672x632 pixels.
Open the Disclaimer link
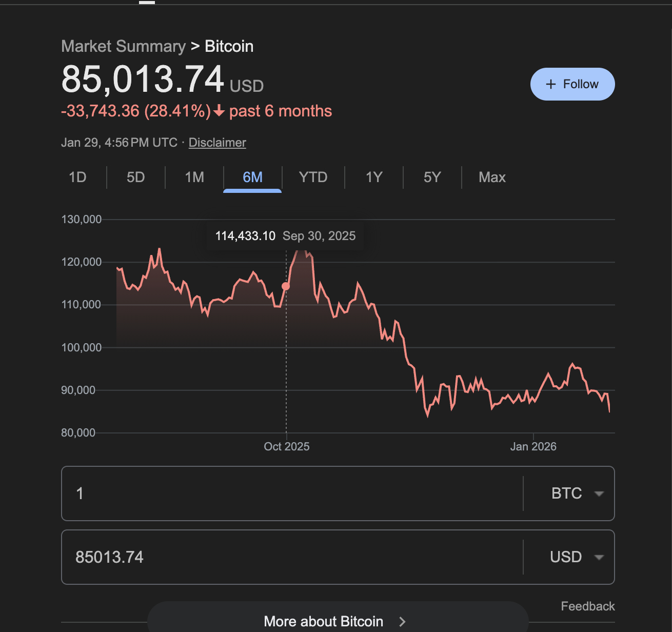point(217,143)
